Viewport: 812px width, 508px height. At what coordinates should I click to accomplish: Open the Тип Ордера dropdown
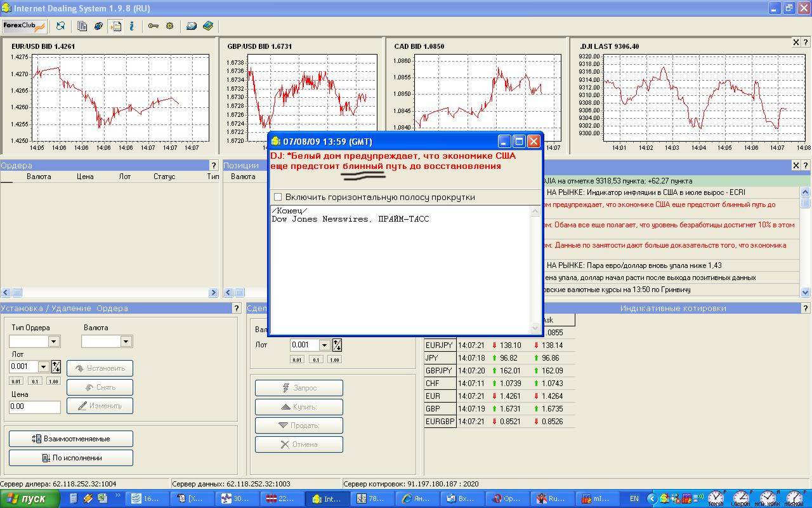pyautogui.click(x=54, y=342)
